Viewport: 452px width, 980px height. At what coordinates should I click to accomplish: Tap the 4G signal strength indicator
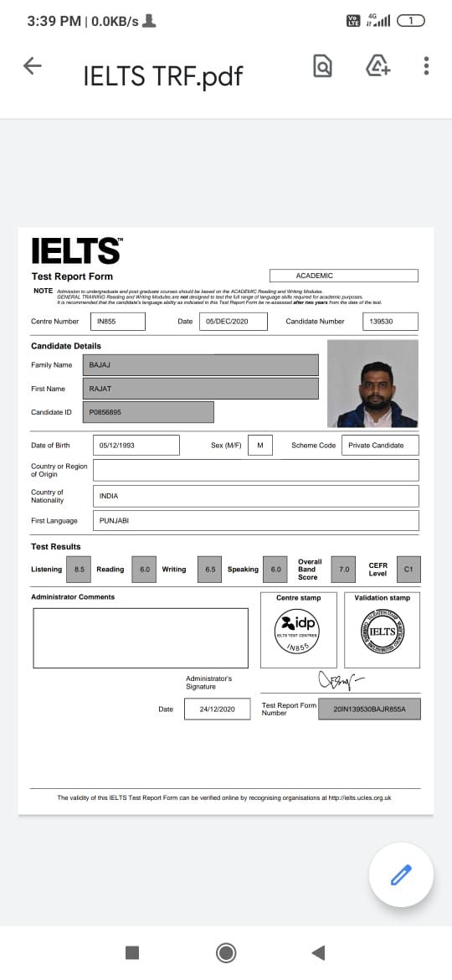pyautogui.click(x=378, y=20)
